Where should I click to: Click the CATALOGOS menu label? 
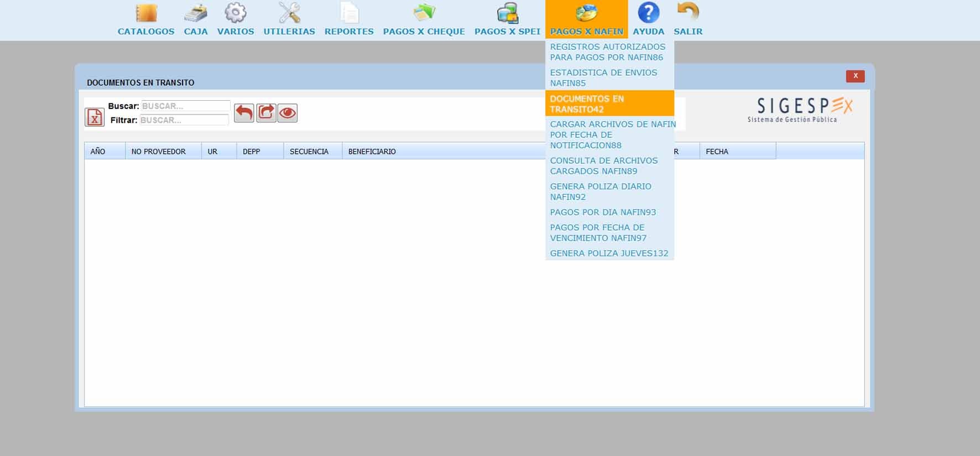pos(146,32)
